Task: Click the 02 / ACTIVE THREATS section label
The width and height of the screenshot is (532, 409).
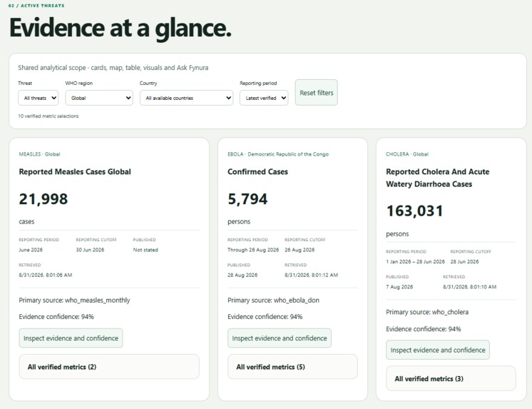Action: (36, 6)
